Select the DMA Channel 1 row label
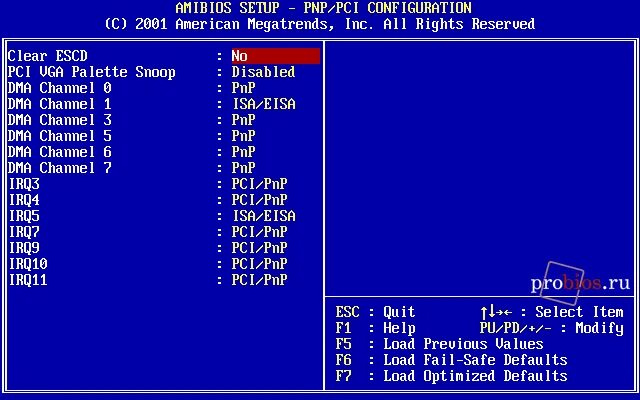The height and width of the screenshot is (400, 640). (60, 104)
